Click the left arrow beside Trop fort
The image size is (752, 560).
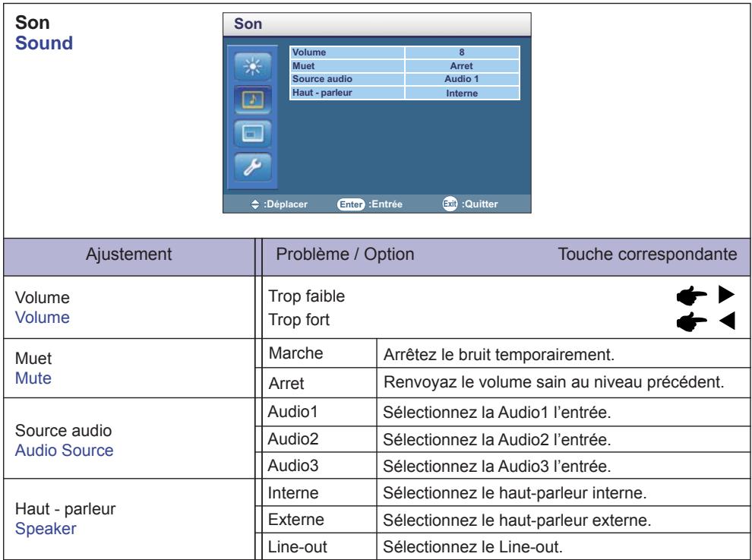[728, 321]
